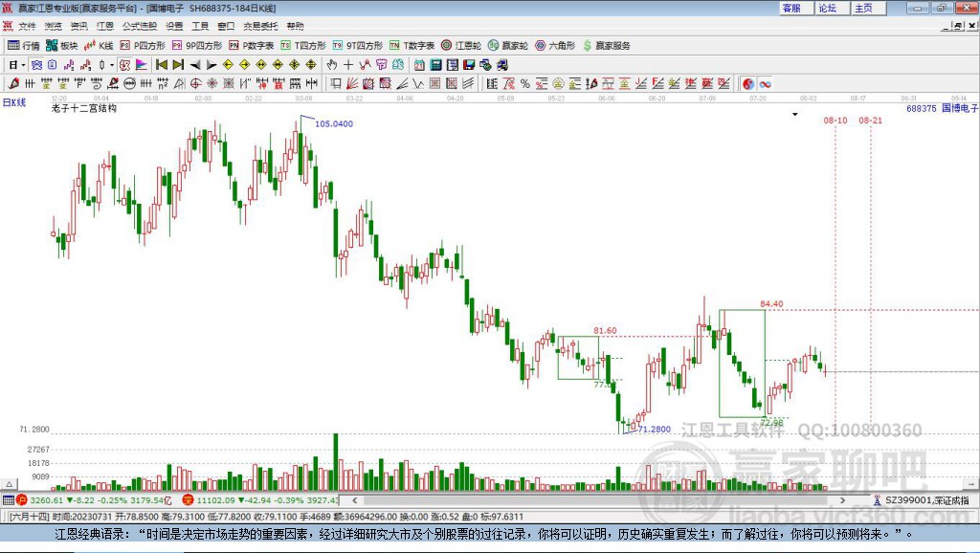The height and width of the screenshot is (553, 980).
Task: Open the chart corner black dropdown triangle
Action: coord(795,115)
